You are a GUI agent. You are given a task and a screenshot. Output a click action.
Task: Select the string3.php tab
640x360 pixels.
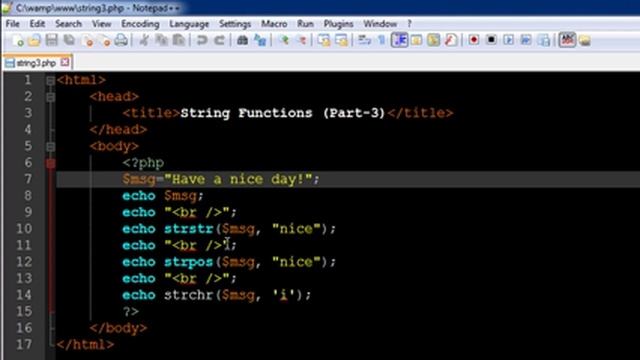coord(36,63)
